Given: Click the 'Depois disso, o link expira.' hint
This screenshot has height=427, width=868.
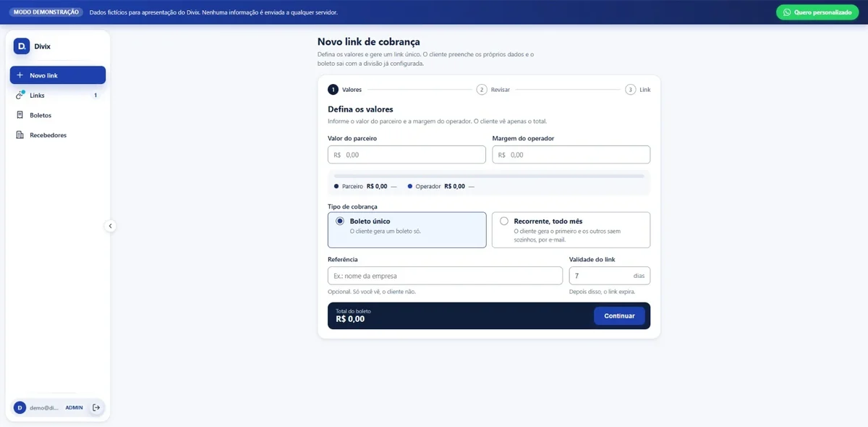Looking at the screenshot, I should [602, 292].
